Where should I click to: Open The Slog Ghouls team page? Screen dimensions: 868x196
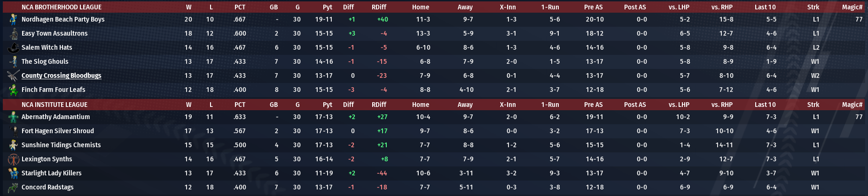pos(45,61)
